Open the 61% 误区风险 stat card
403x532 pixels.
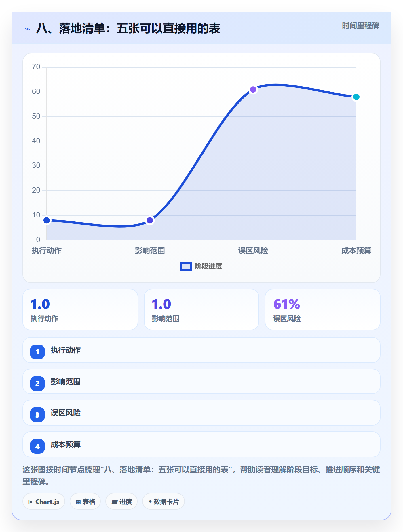pyautogui.click(x=323, y=309)
